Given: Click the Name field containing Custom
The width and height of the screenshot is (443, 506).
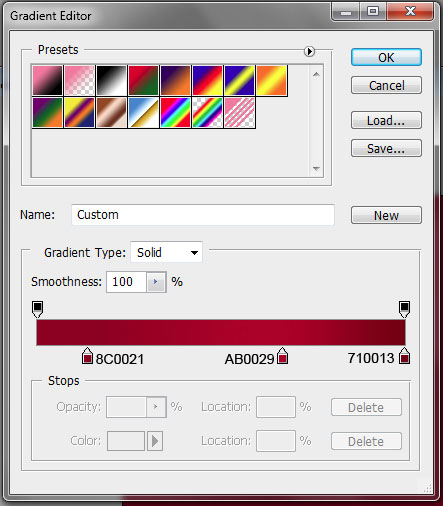Looking at the screenshot, I should click(x=203, y=215).
